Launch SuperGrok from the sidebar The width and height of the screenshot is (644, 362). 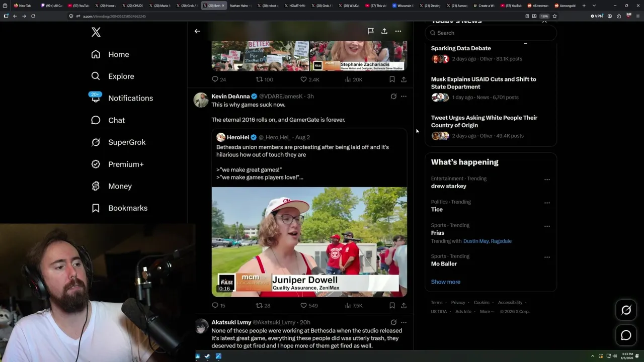pos(118,142)
